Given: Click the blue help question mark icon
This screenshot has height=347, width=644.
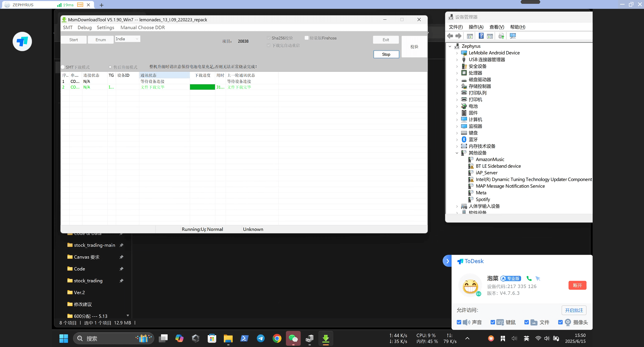Looking at the screenshot, I should tap(481, 36).
